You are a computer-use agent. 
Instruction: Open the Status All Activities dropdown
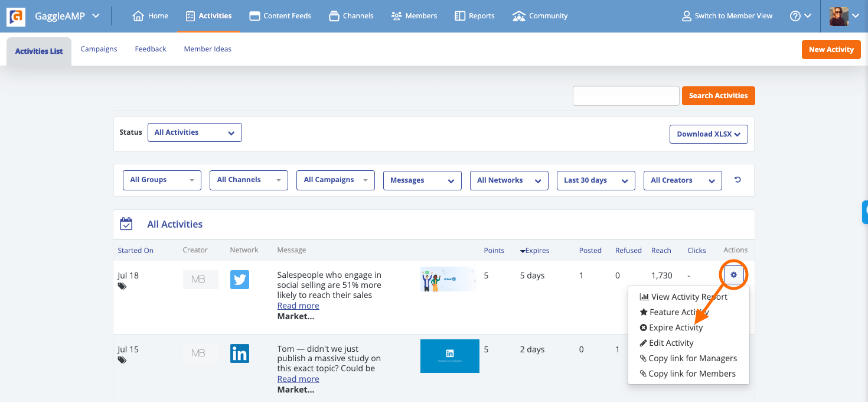194,132
